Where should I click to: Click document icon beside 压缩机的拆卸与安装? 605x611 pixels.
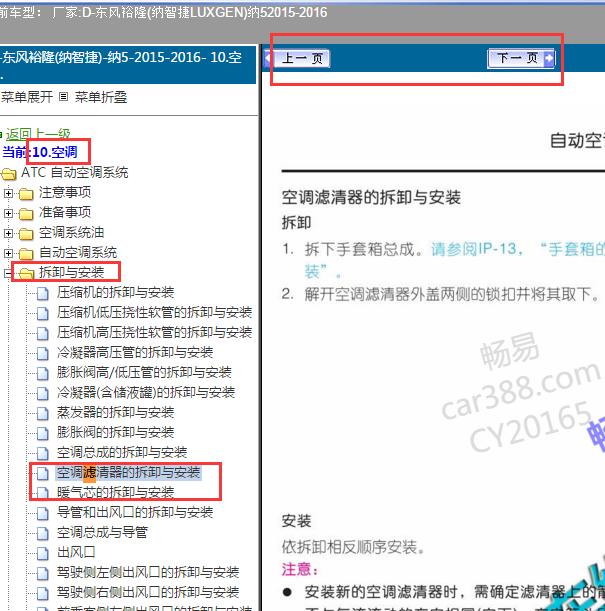pyautogui.click(x=42, y=293)
